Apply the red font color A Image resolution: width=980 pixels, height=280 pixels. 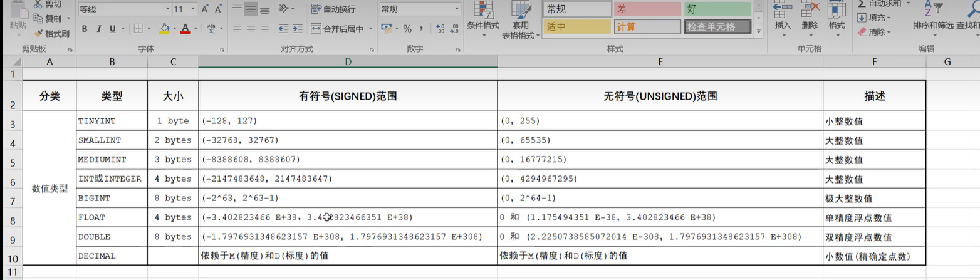click(185, 29)
